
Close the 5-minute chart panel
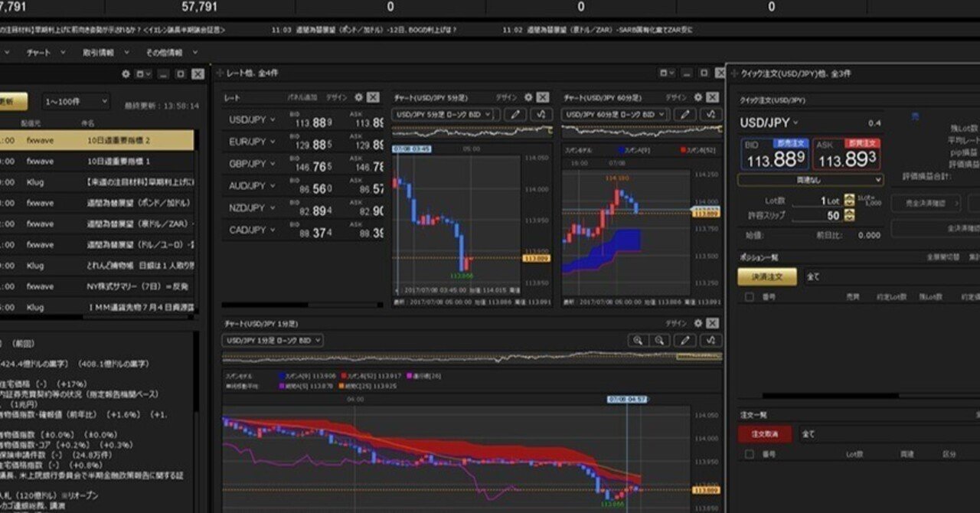pyautogui.click(x=543, y=97)
